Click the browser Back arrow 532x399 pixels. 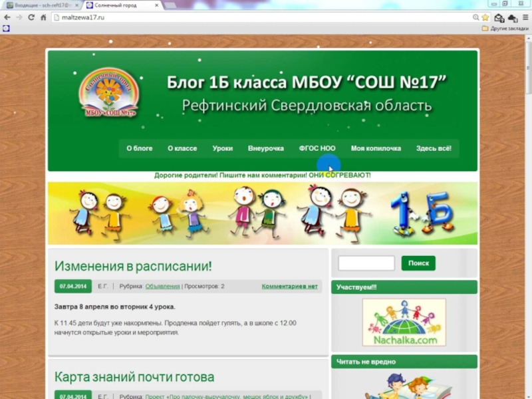[x=7, y=17]
